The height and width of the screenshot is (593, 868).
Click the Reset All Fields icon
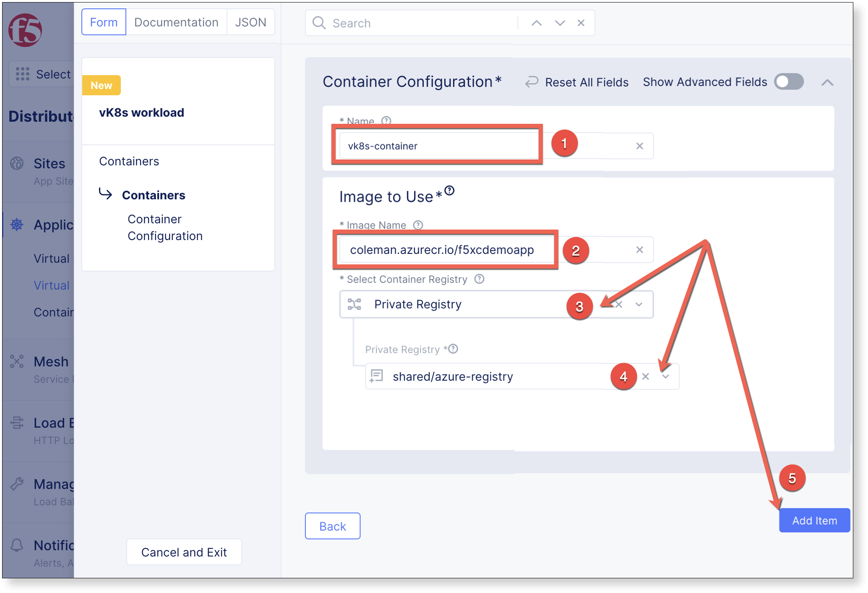[x=532, y=82]
